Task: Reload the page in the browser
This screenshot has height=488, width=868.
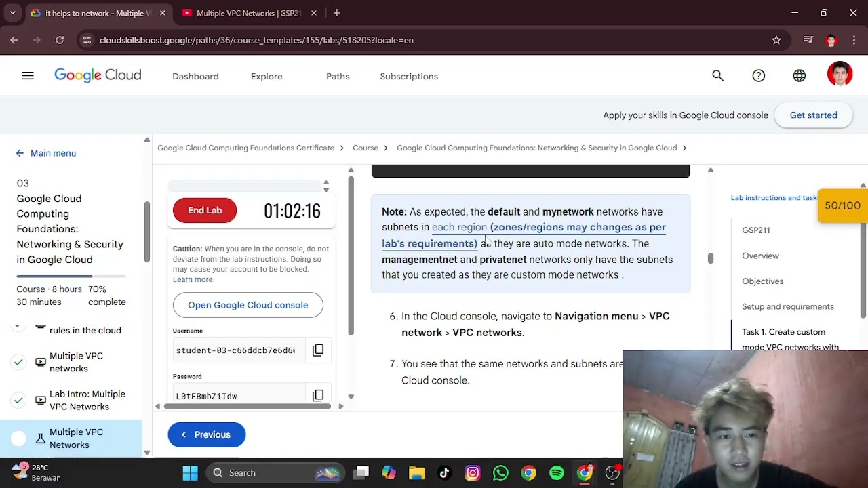Action: click(x=60, y=40)
